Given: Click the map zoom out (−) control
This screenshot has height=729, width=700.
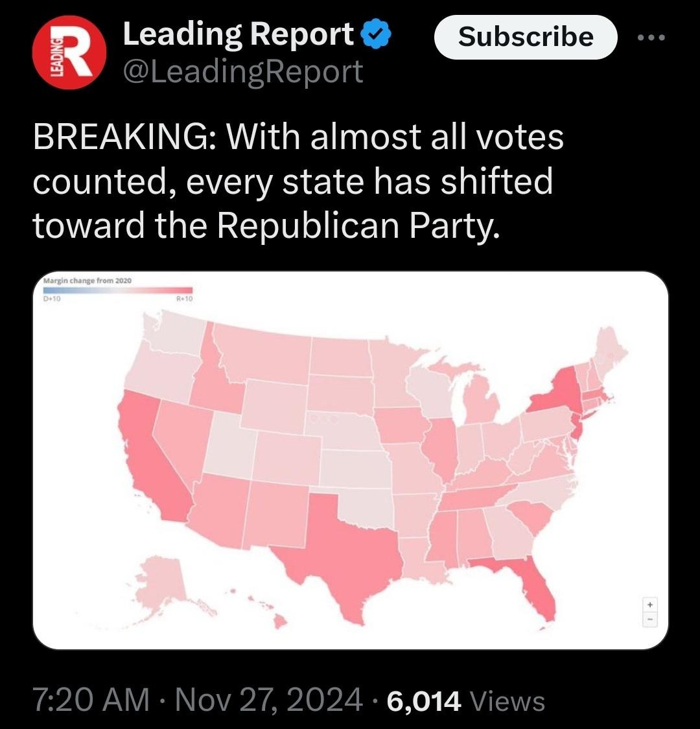Looking at the screenshot, I should (649, 619).
